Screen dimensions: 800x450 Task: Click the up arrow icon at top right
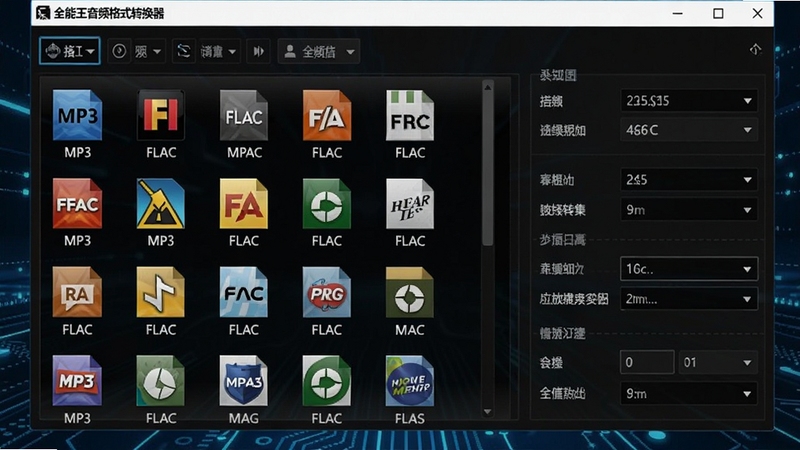tap(756, 49)
